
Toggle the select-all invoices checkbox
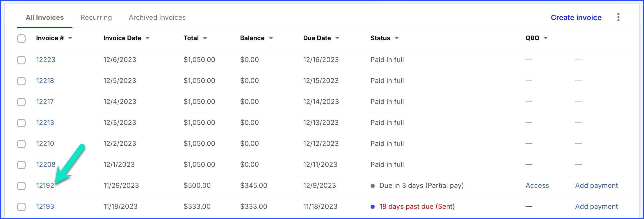pos(21,38)
